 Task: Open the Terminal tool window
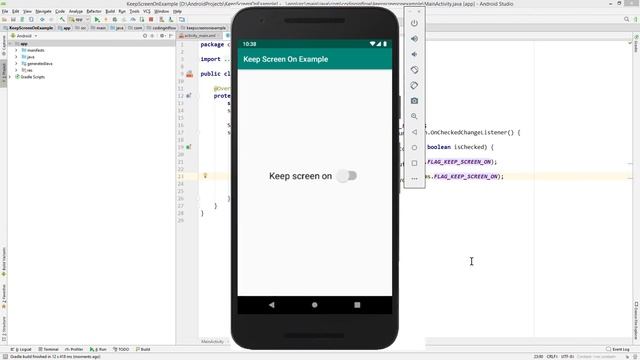pos(49,349)
